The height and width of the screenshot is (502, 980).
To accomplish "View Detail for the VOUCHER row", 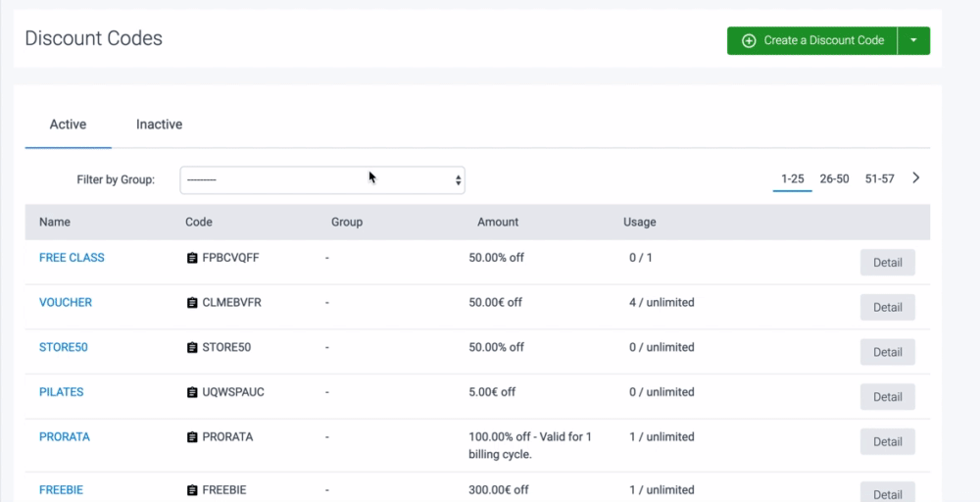I will tap(887, 308).
